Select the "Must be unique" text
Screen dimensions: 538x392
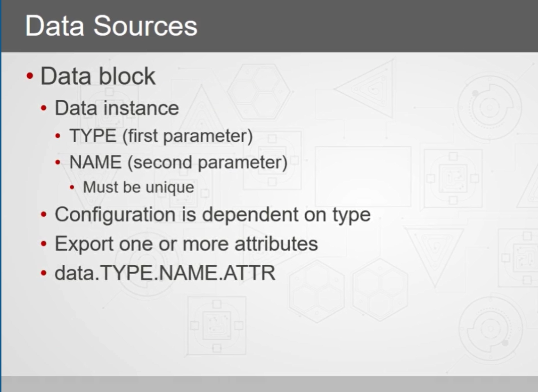(x=139, y=188)
